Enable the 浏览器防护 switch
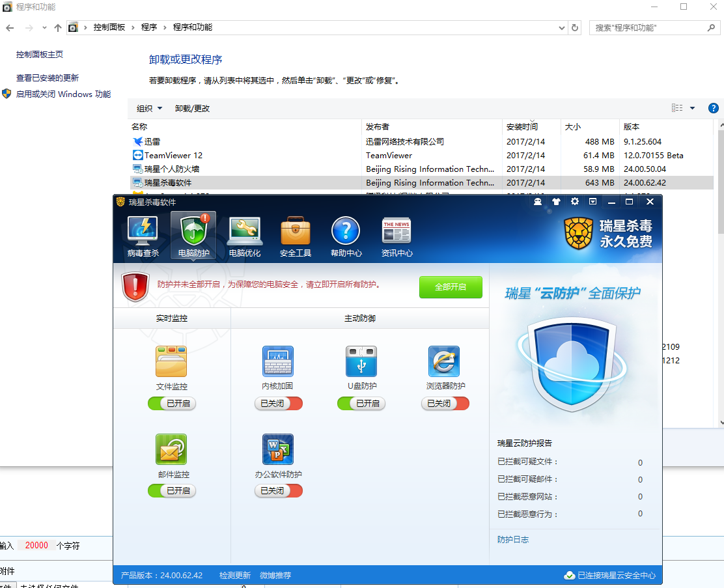 point(445,403)
